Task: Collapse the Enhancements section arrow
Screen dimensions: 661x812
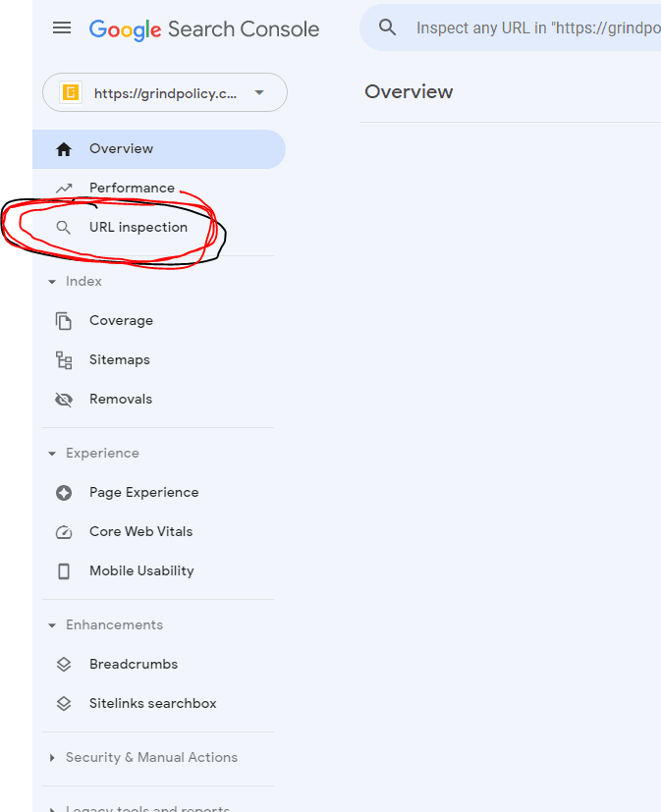Action: point(52,625)
